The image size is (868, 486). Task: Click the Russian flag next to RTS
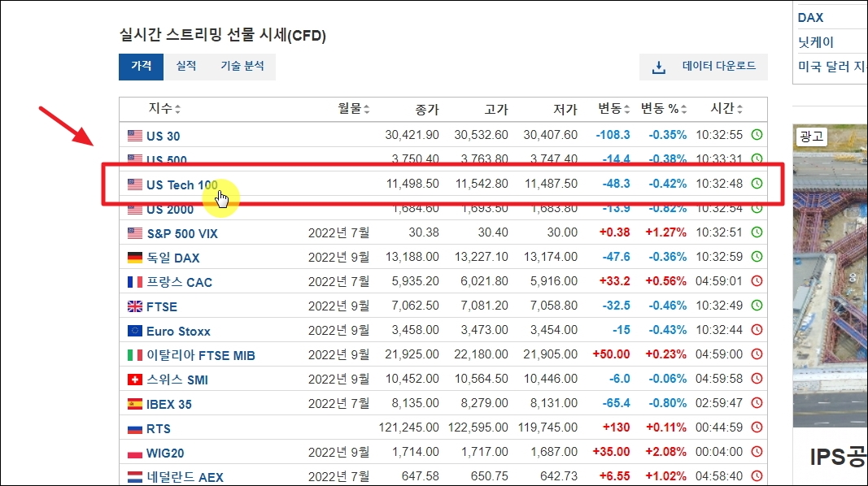[x=134, y=428]
